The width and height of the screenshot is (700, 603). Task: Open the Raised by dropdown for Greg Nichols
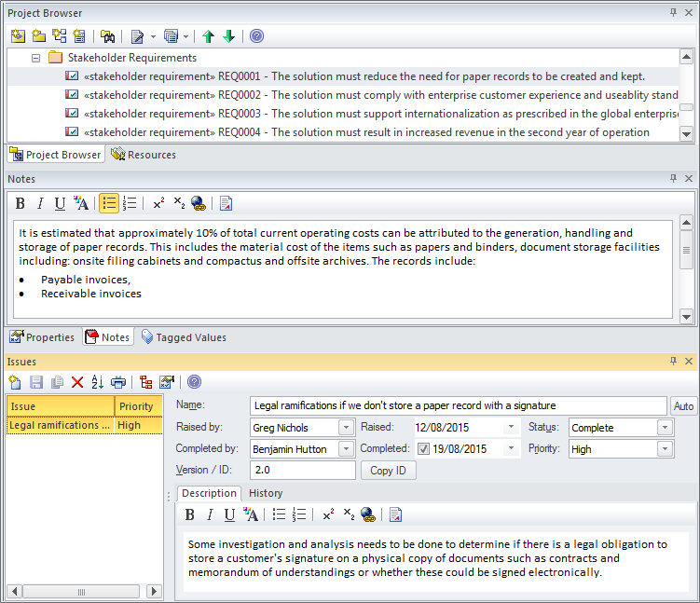pos(341,428)
